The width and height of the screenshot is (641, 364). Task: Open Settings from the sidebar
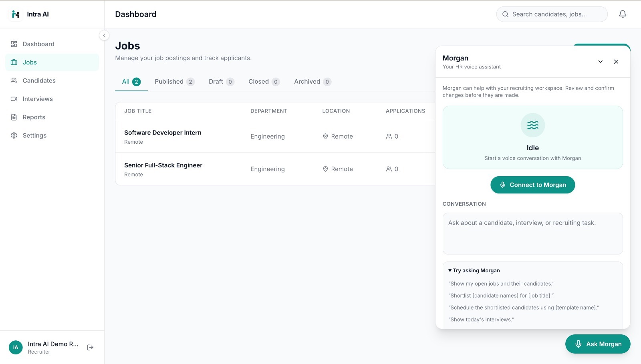[x=52, y=135]
